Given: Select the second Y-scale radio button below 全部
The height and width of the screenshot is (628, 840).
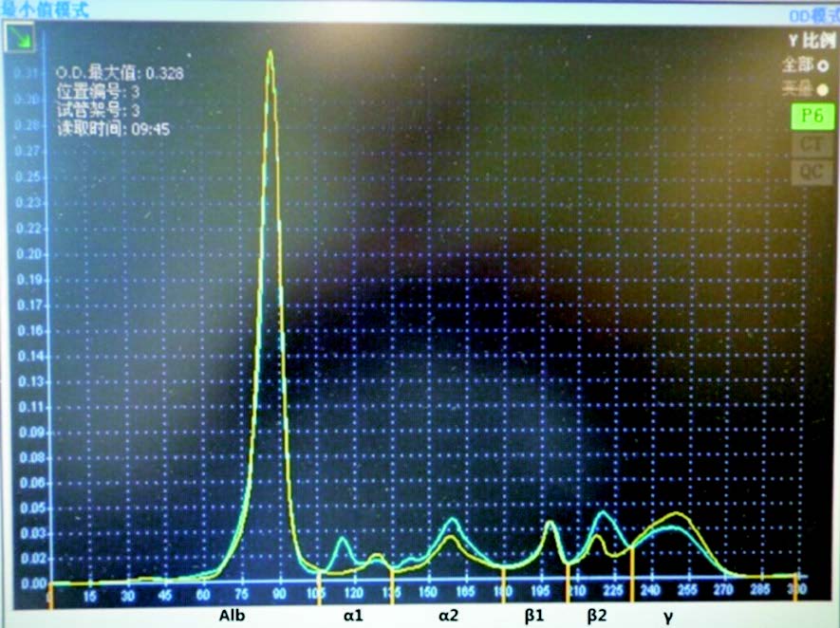Looking at the screenshot, I should pos(822,90).
